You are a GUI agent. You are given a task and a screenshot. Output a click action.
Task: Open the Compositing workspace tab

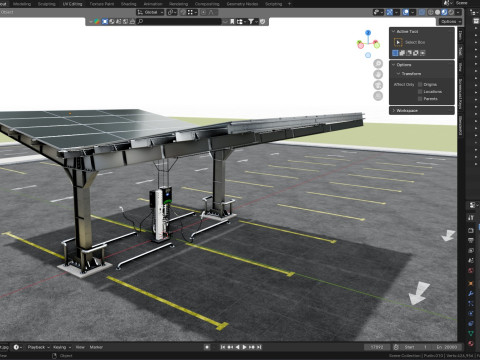(x=207, y=4)
